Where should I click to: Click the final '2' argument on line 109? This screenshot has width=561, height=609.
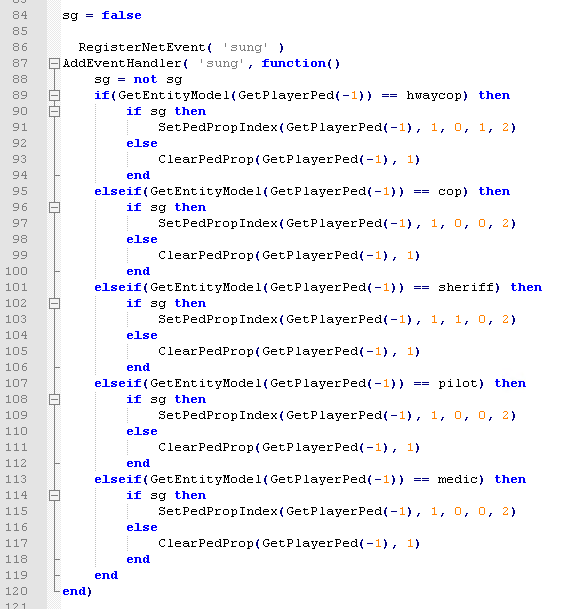click(x=505, y=416)
